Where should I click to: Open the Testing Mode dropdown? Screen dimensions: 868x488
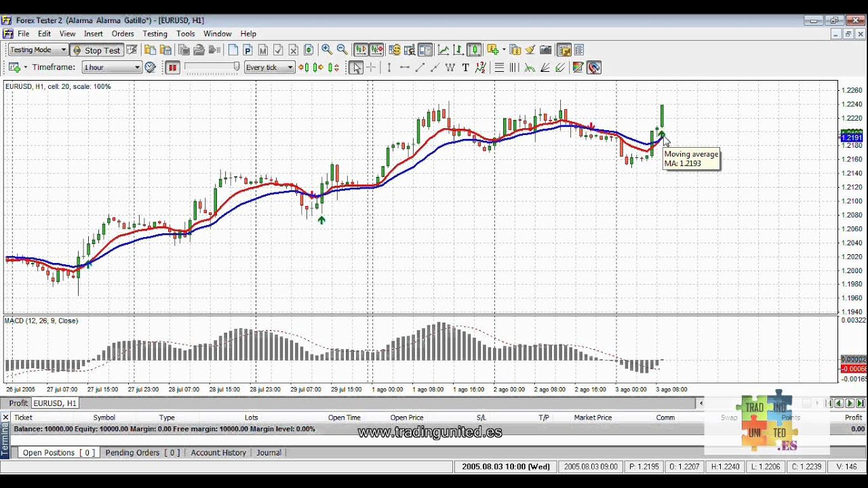pos(37,49)
